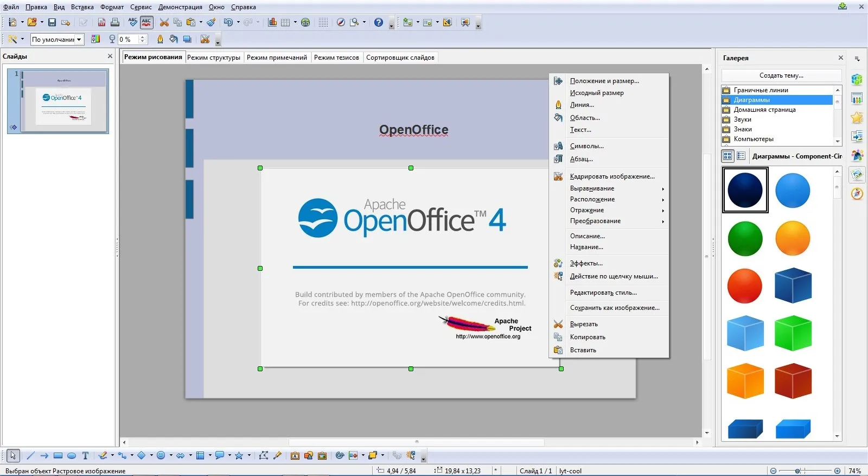Activate the Text tool

coord(85,455)
